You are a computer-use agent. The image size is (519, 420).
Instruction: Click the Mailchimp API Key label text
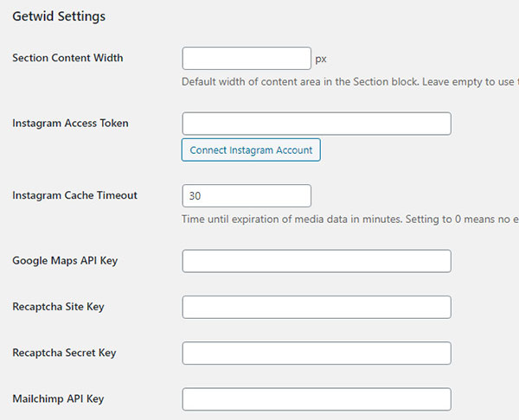click(58, 398)
